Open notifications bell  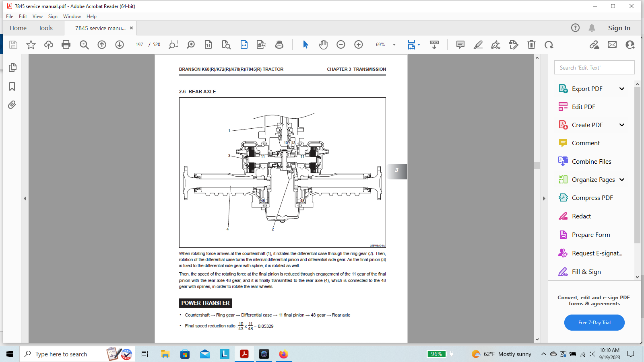coord(592,28)
